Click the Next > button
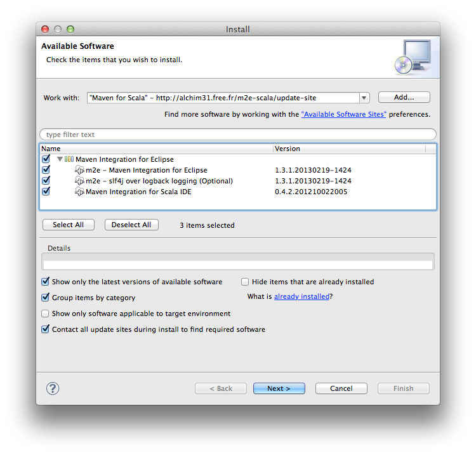 tap(279, 388)
